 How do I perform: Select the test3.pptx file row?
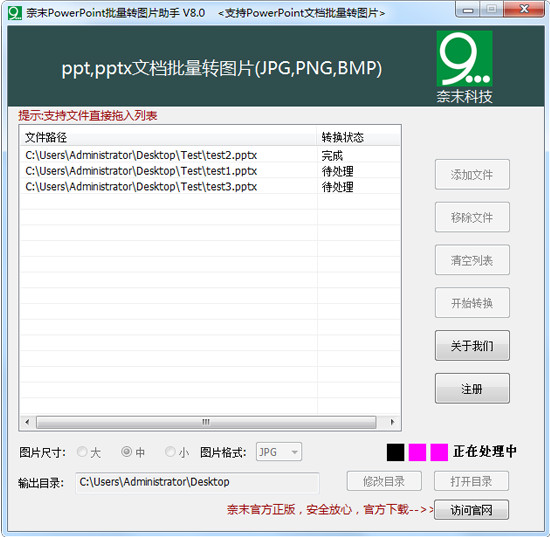[x=210, y=187]
